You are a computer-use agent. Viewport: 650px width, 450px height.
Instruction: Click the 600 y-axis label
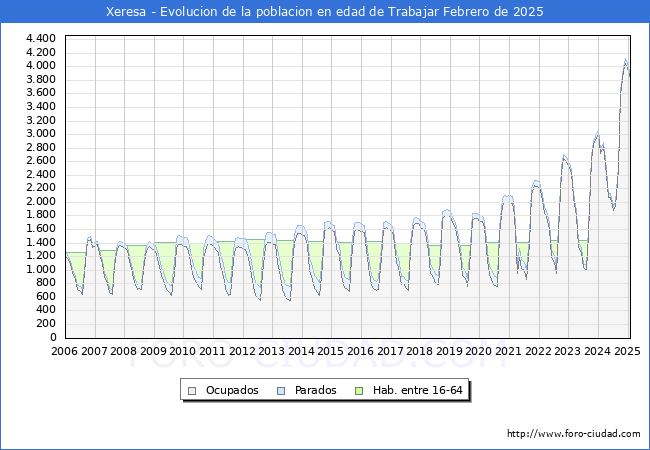[x=46, y=296]
